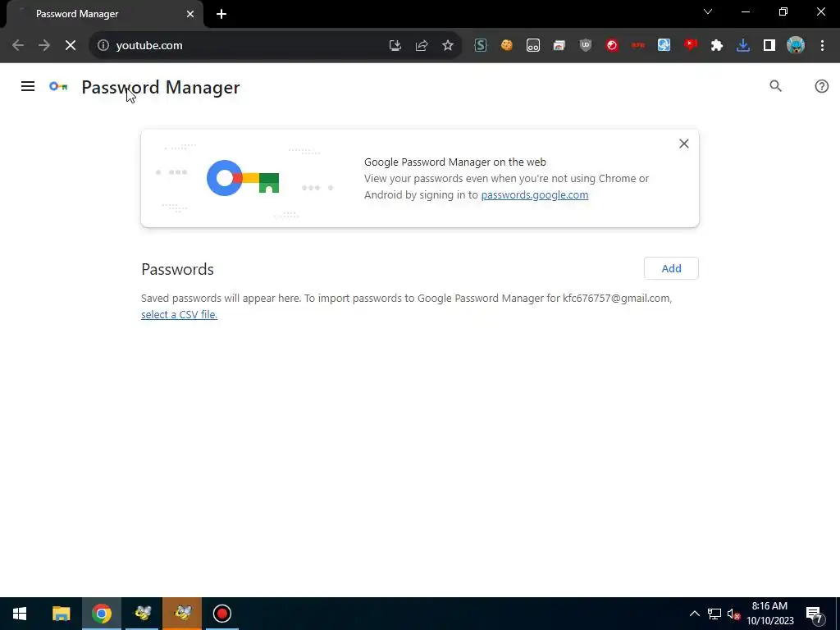Screen dimensions: 840x630
Task: Open the clock showing 8:16 AM
Action: (x=769, y=614)
